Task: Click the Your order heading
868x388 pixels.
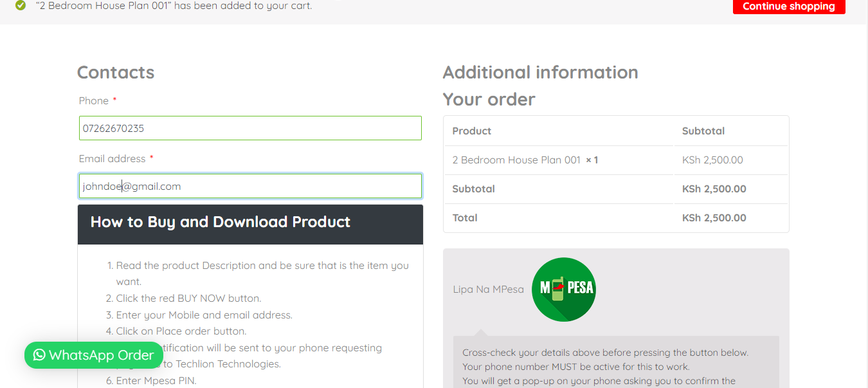Action: coord(489,99)
